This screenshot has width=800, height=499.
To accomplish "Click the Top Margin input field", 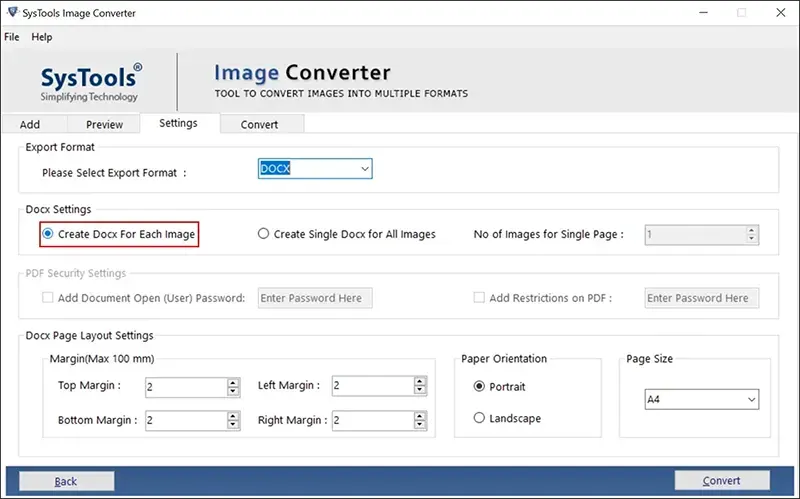I will coord(184,386).
